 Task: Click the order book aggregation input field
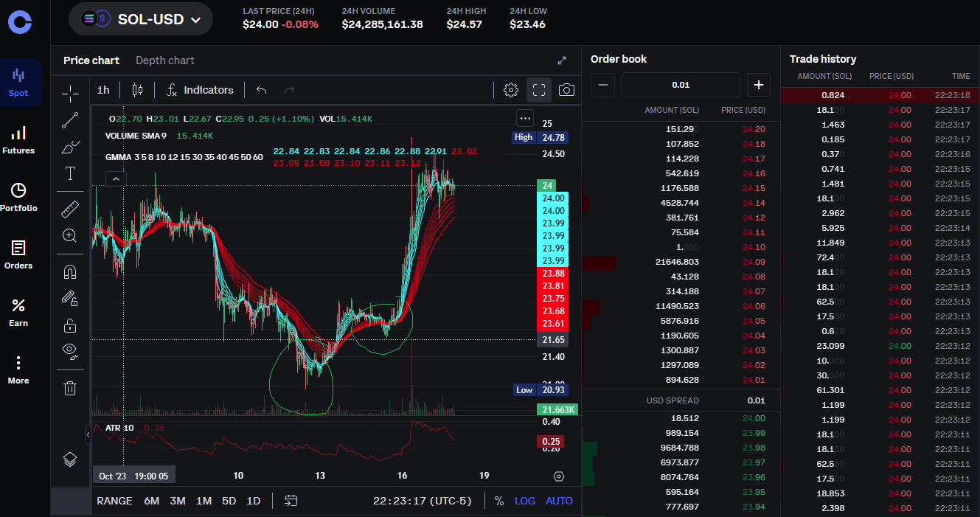(680, 85)
